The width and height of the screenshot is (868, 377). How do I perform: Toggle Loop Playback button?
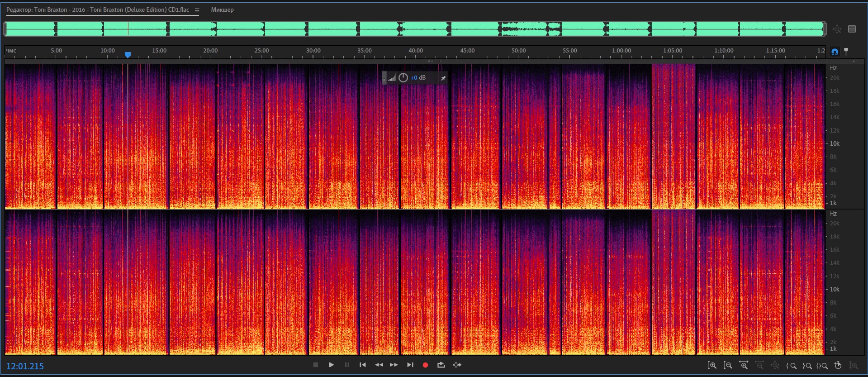(441, 365)
